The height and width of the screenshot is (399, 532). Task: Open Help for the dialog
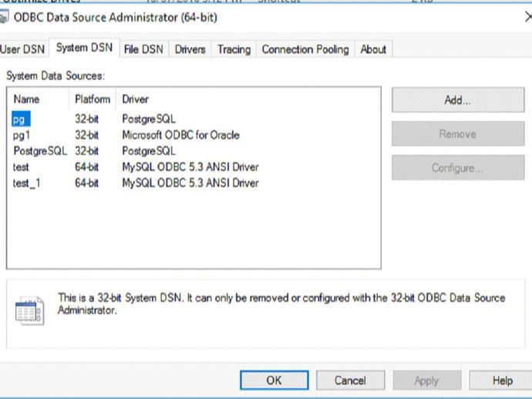coord(500,381)
